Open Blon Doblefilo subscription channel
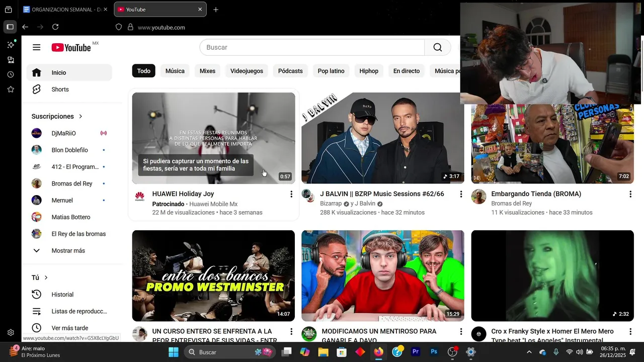 [69, 150]
